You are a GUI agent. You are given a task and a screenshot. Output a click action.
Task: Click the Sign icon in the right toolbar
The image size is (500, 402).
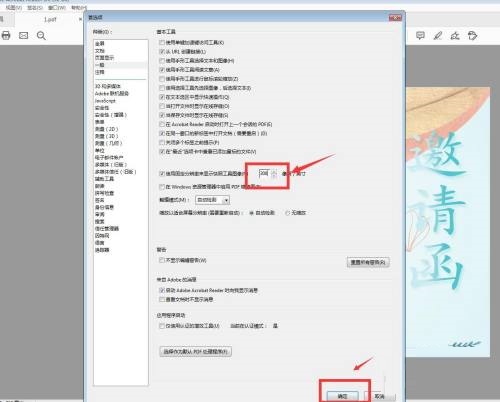[x=455, y=35]
